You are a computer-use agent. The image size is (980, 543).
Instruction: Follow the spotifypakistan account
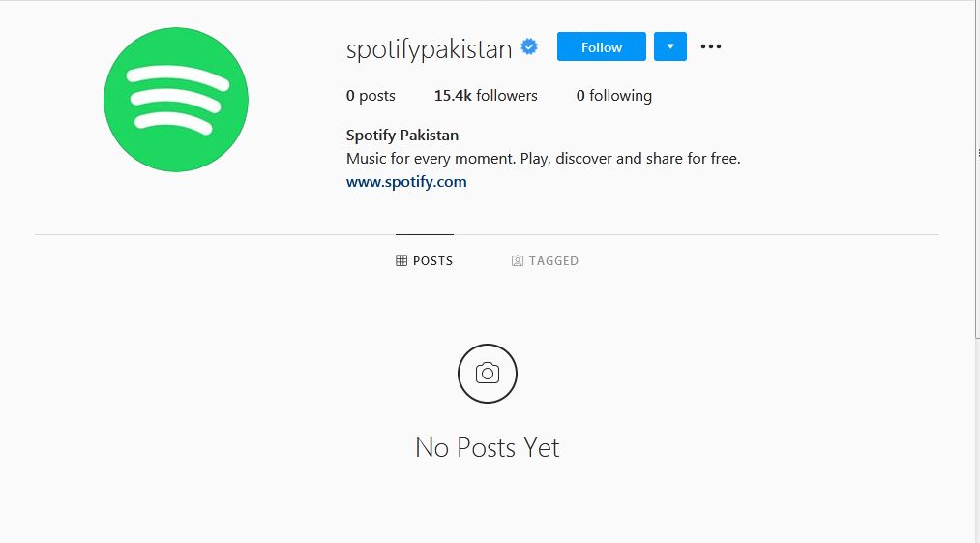click(x=601, y=46)
